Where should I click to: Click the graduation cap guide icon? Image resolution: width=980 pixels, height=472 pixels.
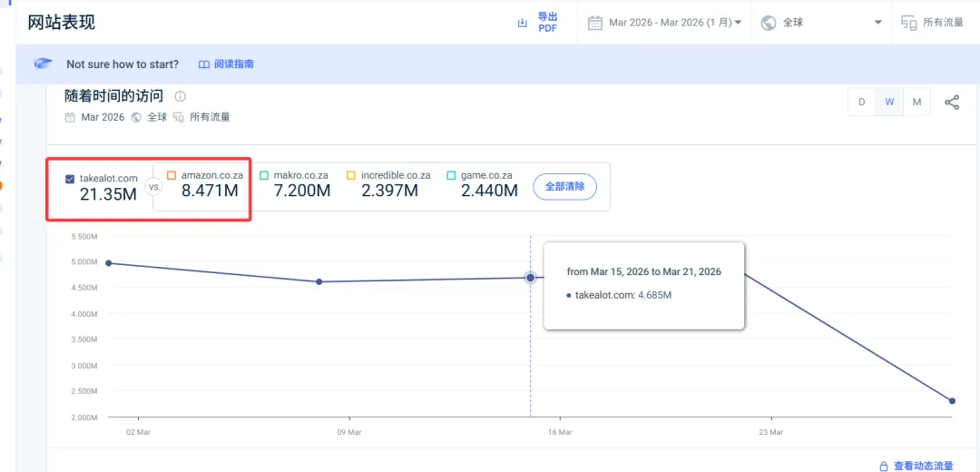(x=44, y=64)
